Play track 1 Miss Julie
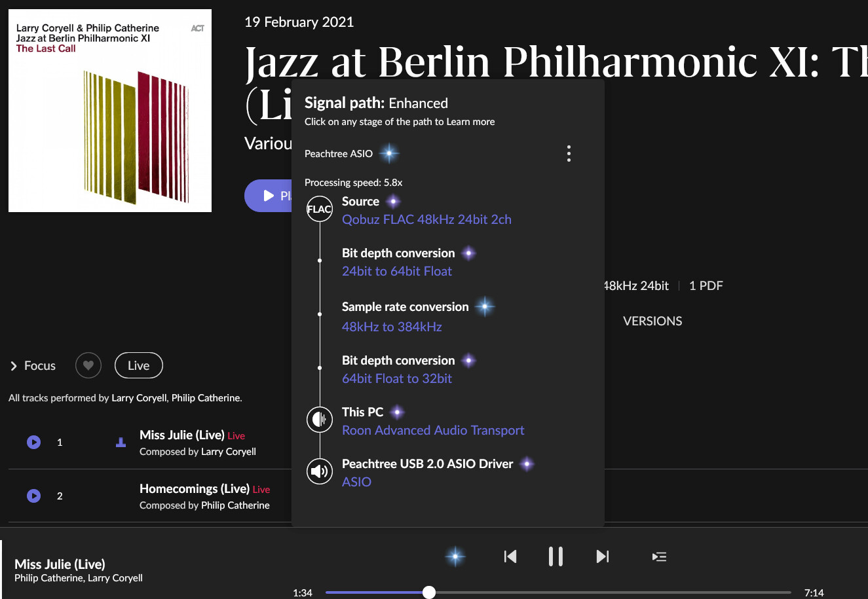Viewport: 868px width, 599px height. pos(33,443)
